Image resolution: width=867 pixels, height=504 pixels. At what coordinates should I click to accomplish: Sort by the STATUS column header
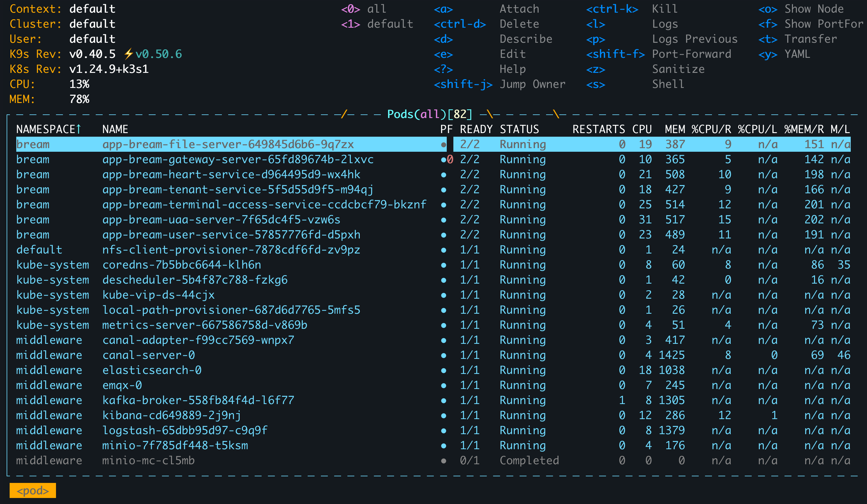point(519,129)
